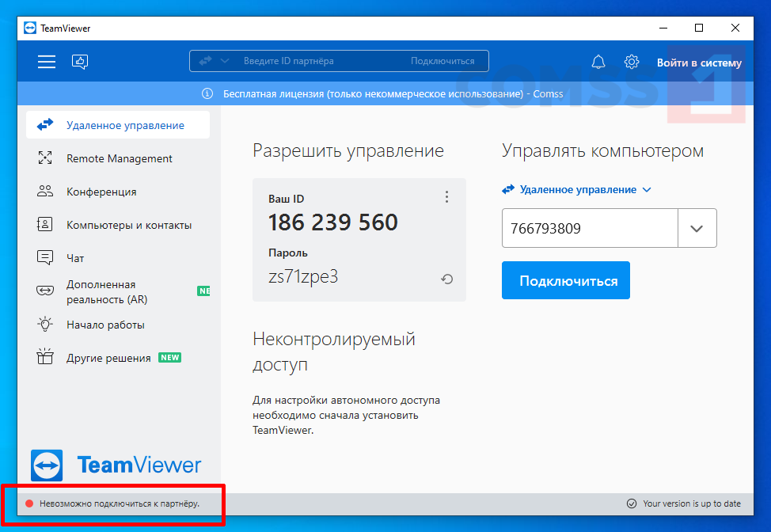Close the TeamViewer window
771x532 pixels.
tap(735, 28)
